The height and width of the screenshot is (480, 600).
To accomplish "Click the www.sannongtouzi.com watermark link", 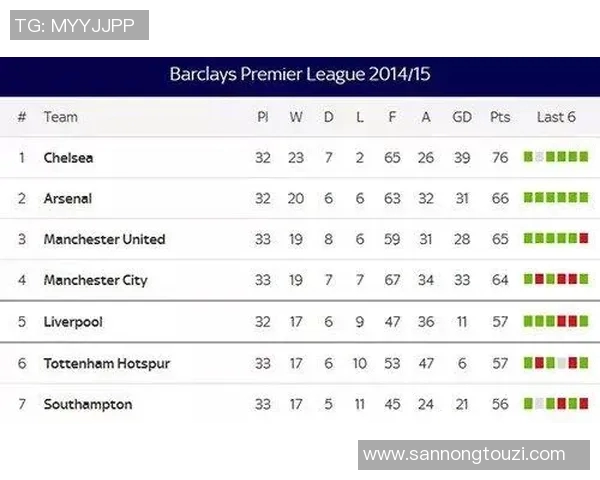I will 464,455.
